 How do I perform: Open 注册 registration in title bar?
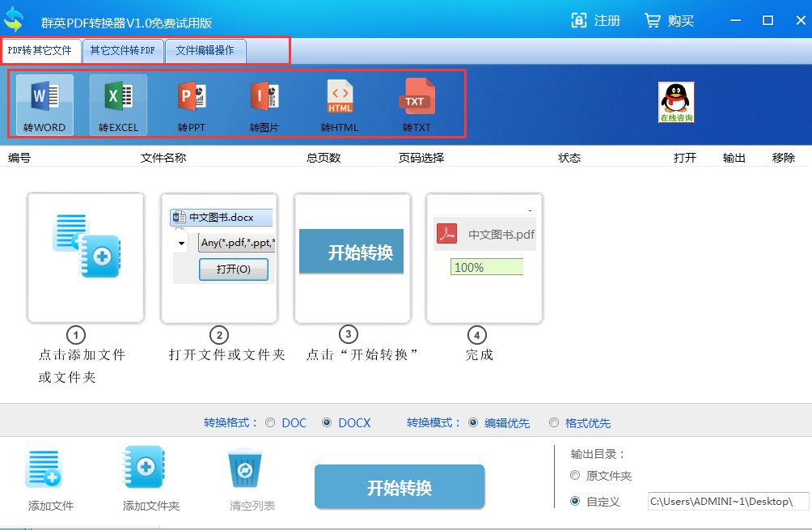595,21
